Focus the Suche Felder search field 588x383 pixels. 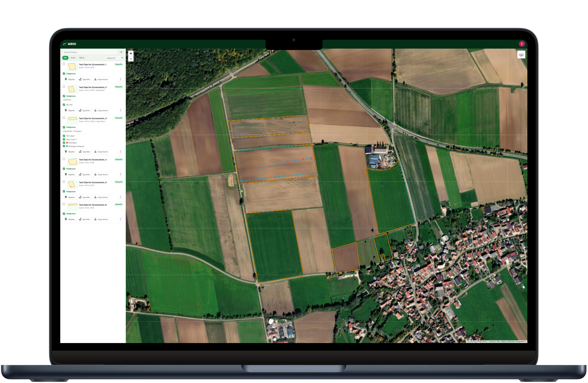(x=90, y=52)
